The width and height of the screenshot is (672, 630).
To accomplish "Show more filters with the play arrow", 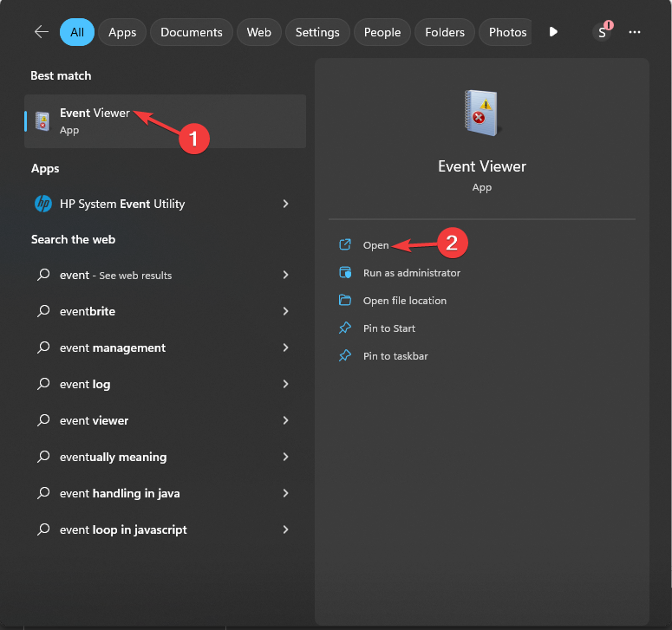I will (x=553, y=32).
